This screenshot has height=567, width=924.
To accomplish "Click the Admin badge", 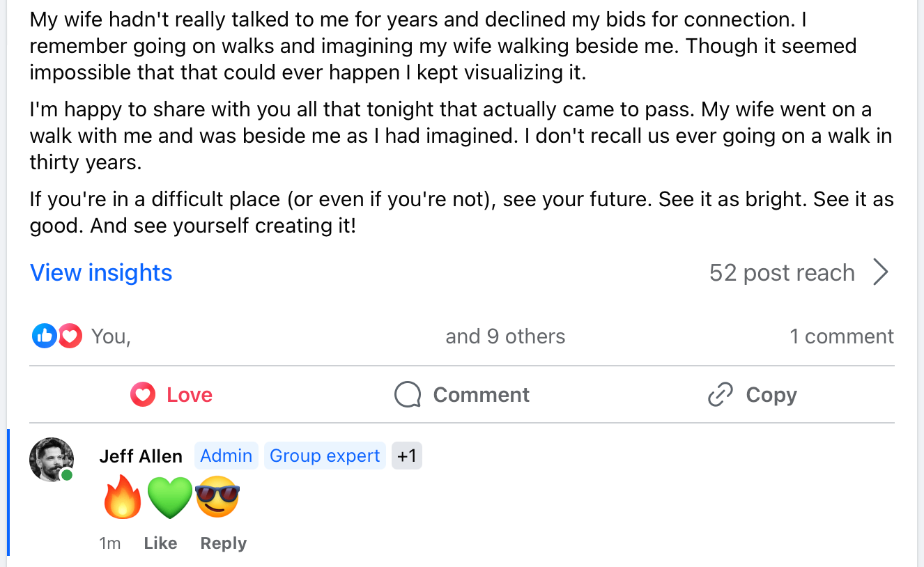I will coord(226,456).
